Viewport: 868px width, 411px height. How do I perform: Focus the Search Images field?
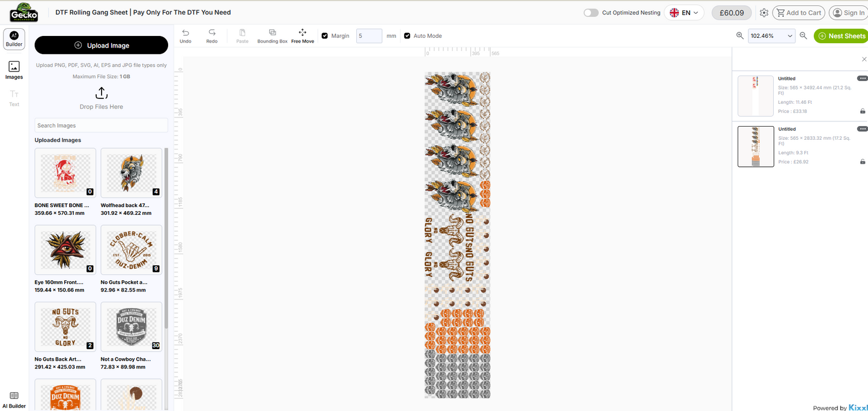pos(102,125)
